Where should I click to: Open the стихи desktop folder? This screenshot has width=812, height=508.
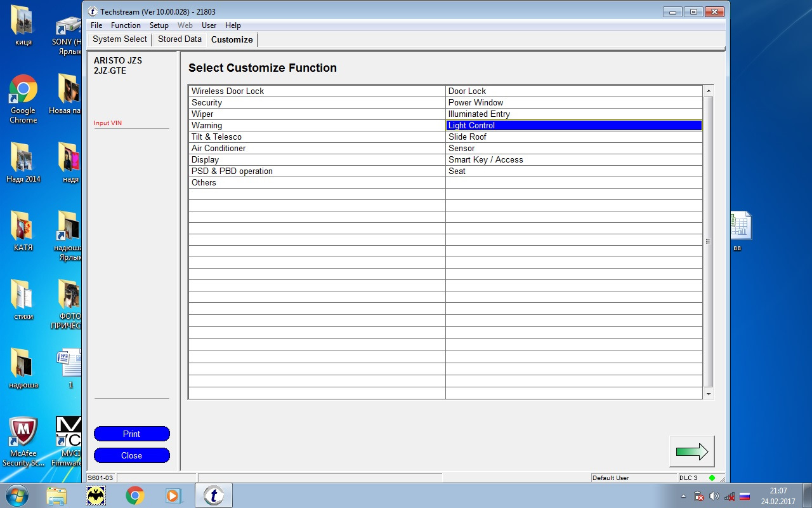tap(23, 300)
